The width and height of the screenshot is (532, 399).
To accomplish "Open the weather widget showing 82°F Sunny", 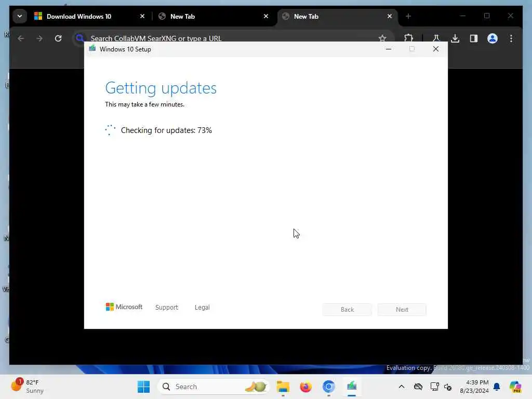I will click(28, 387).
